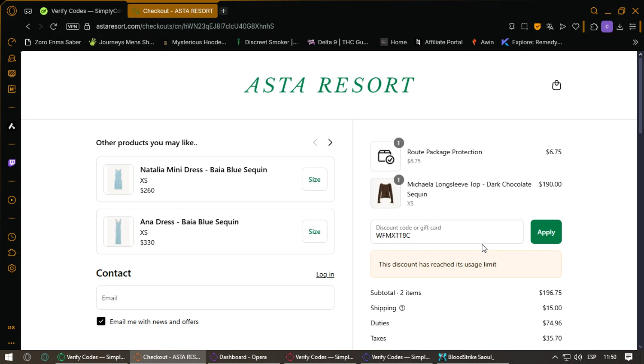Go back to the previous page
The width and height of the screenshot is (644, 364).
[x=28, y=26]
